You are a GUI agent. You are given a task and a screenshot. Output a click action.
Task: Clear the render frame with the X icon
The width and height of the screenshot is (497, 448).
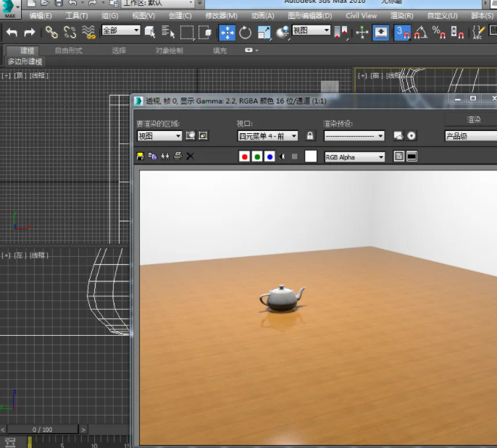191,156
